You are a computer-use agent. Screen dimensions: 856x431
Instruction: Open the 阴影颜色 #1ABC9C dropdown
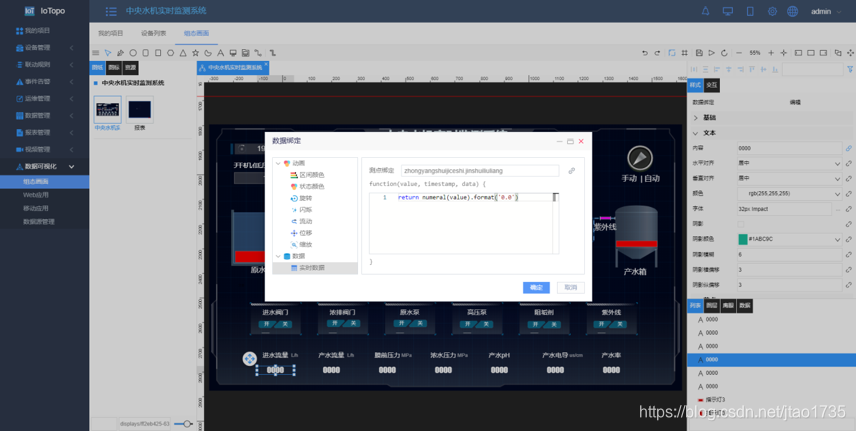pos(789,239)
